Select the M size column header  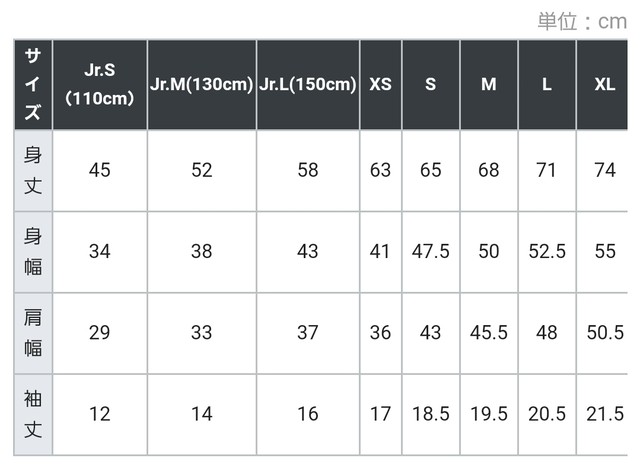coord(489,85)
